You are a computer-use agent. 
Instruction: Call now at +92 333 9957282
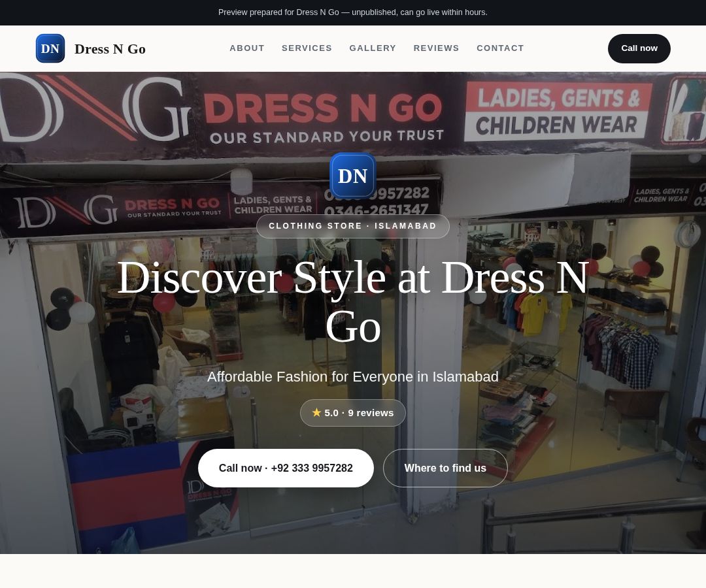[x=286, y=468]
